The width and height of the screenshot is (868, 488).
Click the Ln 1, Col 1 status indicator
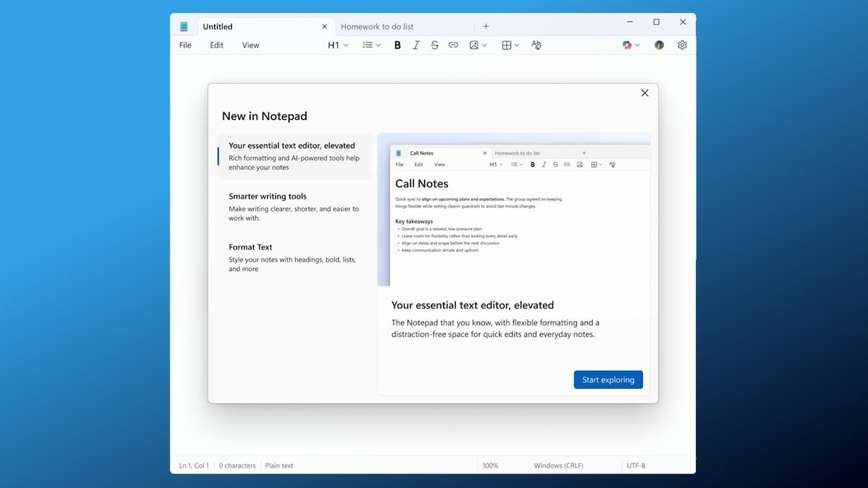(x=194, y=466)
